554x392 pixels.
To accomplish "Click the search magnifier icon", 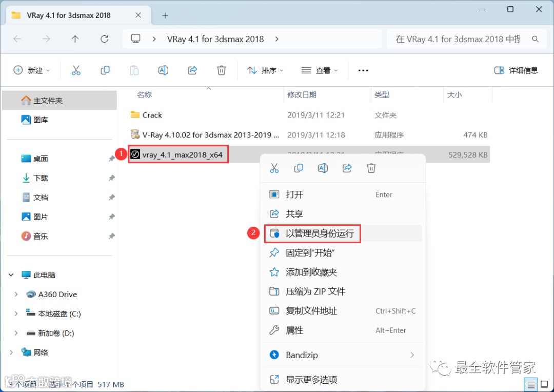I will 535,39.
